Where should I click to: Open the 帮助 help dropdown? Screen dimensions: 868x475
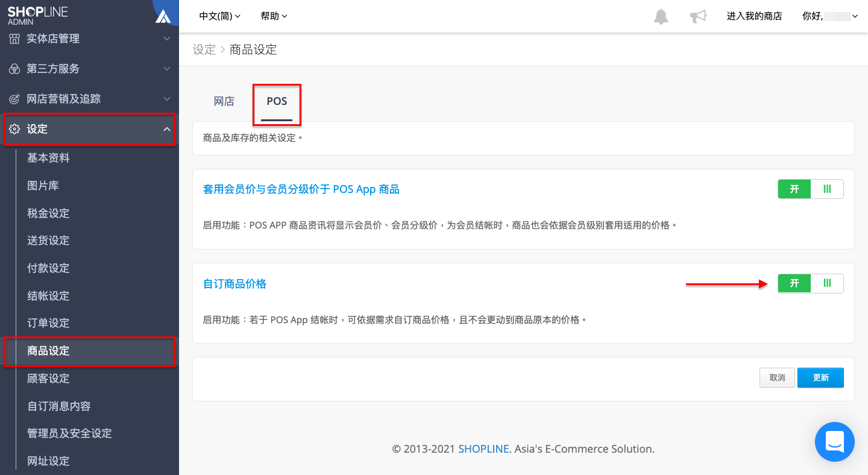pyautogui.click(x=274, y=16)
